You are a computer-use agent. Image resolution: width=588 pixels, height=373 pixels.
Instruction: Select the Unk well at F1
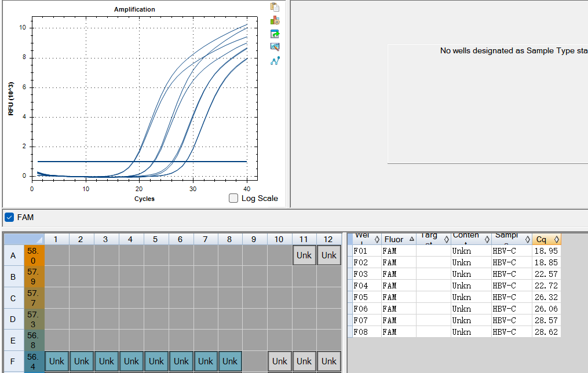(57, 361)
